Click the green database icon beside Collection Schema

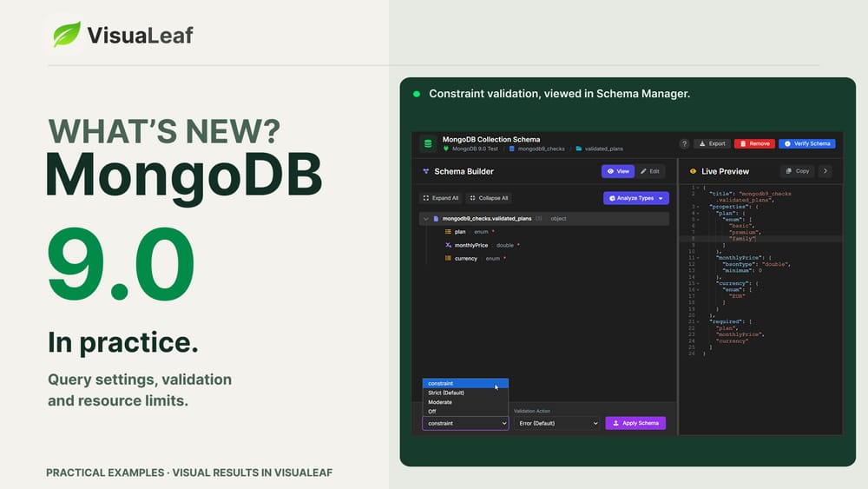tap(427, 143)
